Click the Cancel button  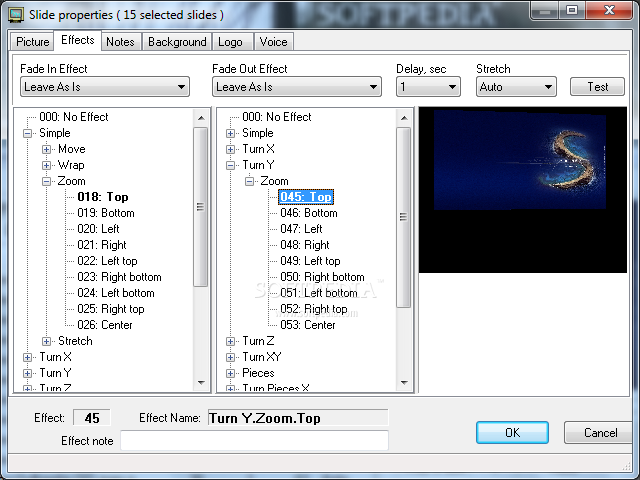click(x=599, y=433)
